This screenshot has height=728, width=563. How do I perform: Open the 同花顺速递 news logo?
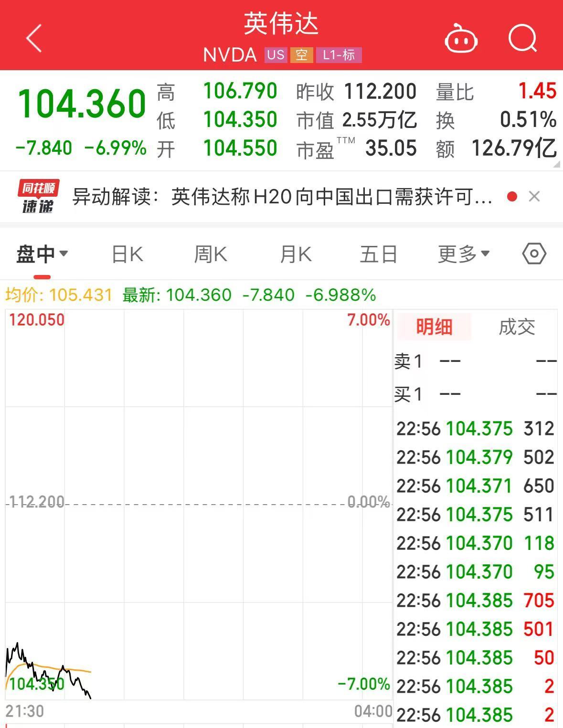[x=38, y=196]
